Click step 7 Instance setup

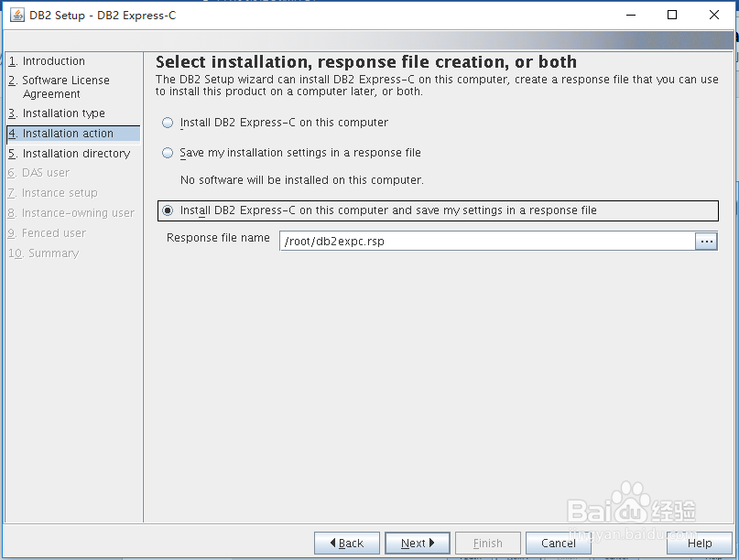53,193
